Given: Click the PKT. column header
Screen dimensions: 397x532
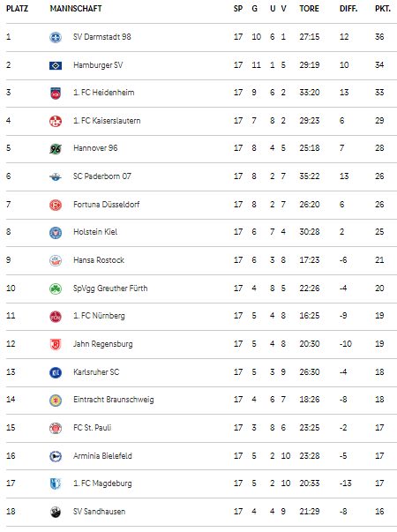Looking at the screenshot, I should point(383,9).
